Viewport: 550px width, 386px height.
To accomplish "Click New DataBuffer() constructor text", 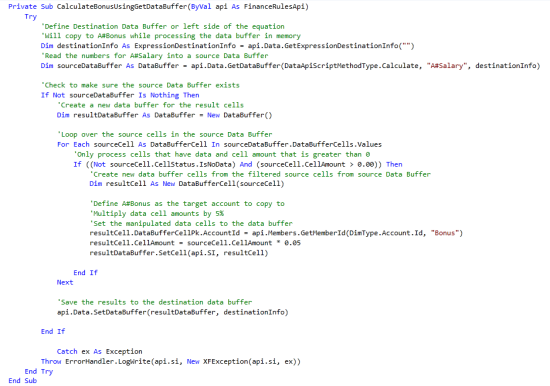I will tap(240, 115).
